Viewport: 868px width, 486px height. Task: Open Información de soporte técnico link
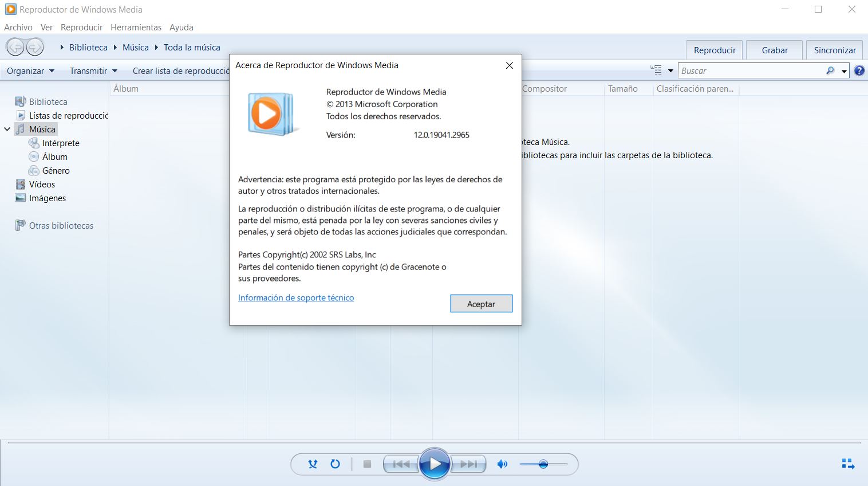point(296,297)
